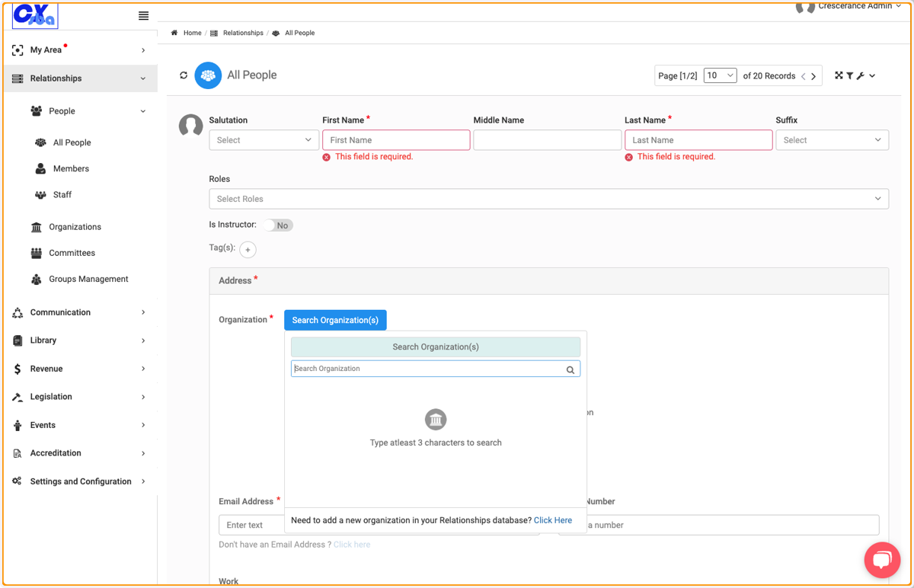Change the records per page dropdown
This screenshot has width=914, height=588.
click(720, 75)
